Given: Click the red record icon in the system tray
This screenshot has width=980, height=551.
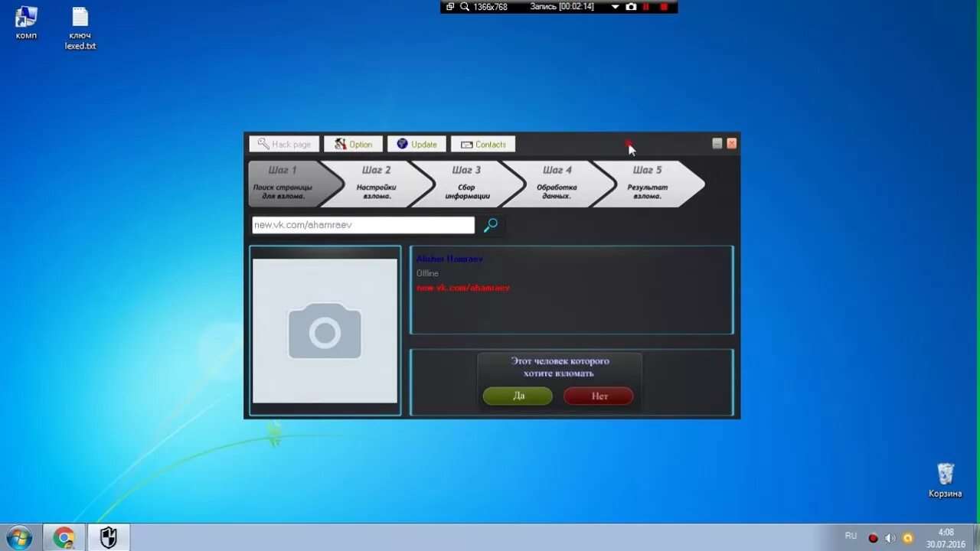Looking at the screenshot, I should pyautogui.click(x=873, y=538).
